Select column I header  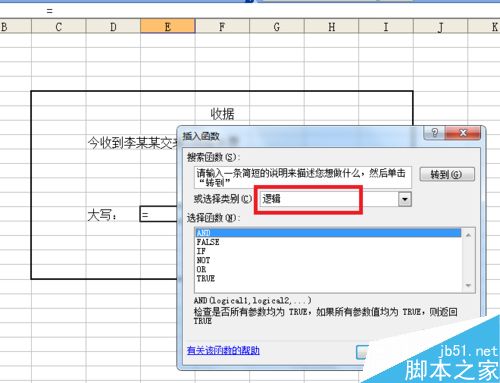coord(386,26)
